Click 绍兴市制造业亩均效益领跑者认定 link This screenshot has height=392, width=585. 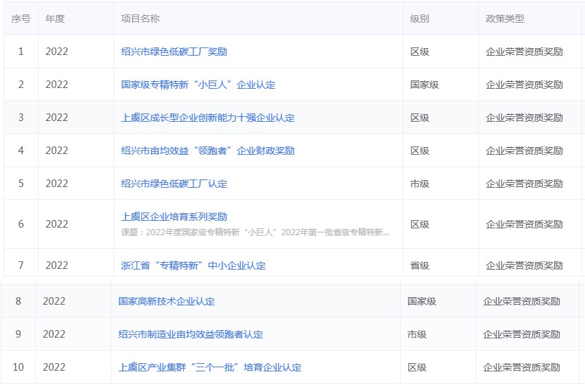[190, 334]
